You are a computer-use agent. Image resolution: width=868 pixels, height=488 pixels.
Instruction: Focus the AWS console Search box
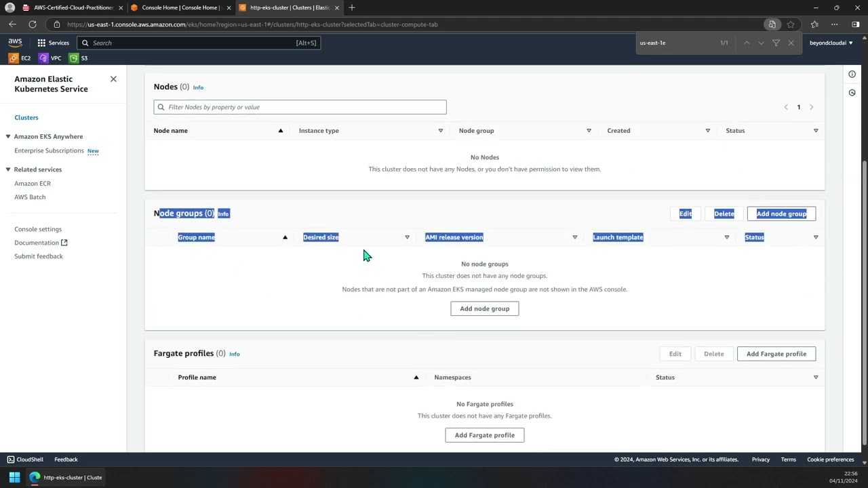click(200, 43)
